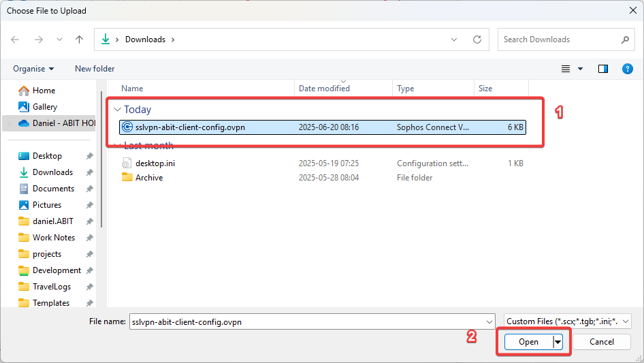Go back using the back arrow

[x=15, y=40]
